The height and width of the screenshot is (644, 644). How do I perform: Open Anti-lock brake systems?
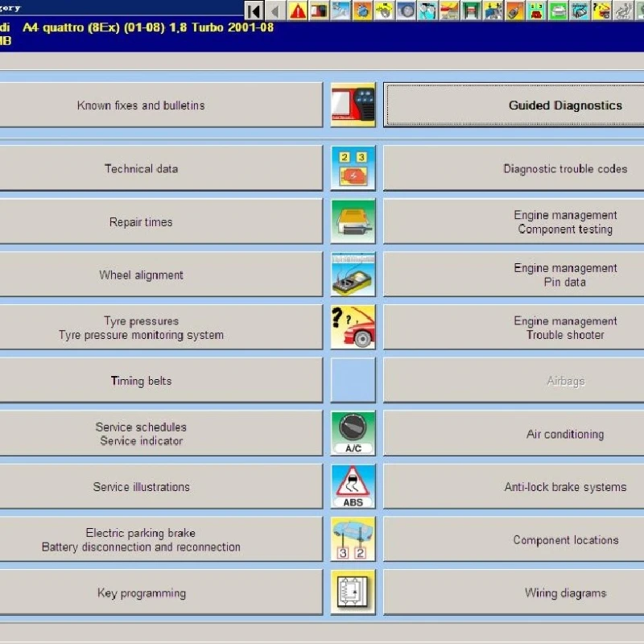pyautogui.click(x=514, y=486)
